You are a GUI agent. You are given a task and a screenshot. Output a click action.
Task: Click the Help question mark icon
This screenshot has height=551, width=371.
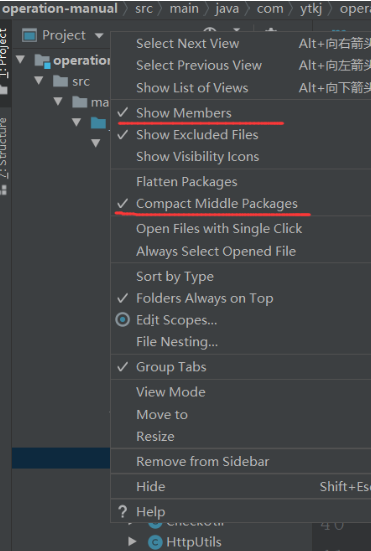click(122, 512)
